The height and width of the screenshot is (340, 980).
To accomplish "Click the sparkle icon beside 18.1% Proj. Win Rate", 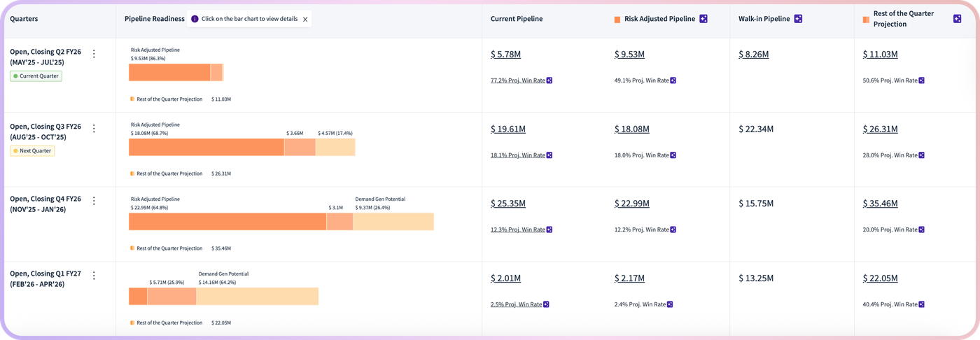I will click(549, 155).
